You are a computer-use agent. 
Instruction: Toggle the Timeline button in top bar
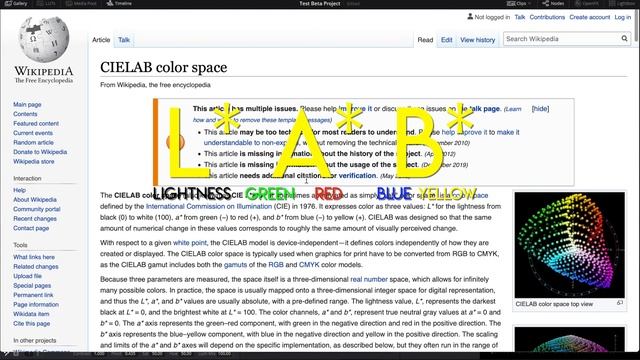click(x=119, y=3)
